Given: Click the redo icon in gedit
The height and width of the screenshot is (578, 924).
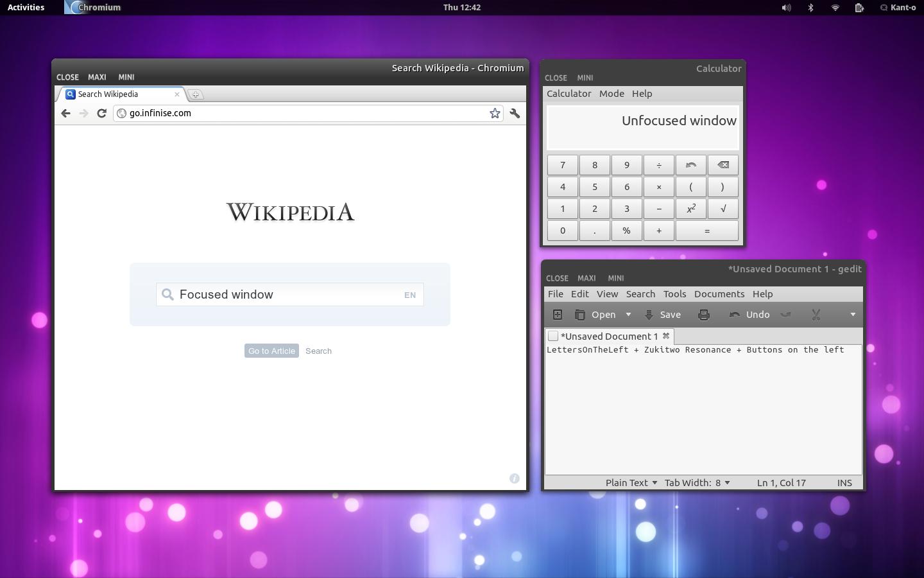Looking at the screenshot, I should [785, 315].
